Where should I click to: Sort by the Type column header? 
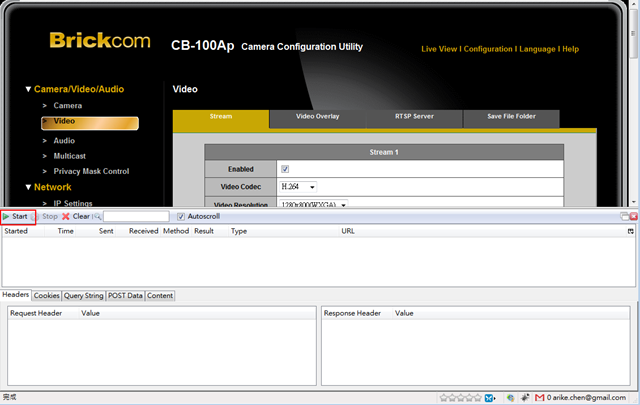click(283, 231)
